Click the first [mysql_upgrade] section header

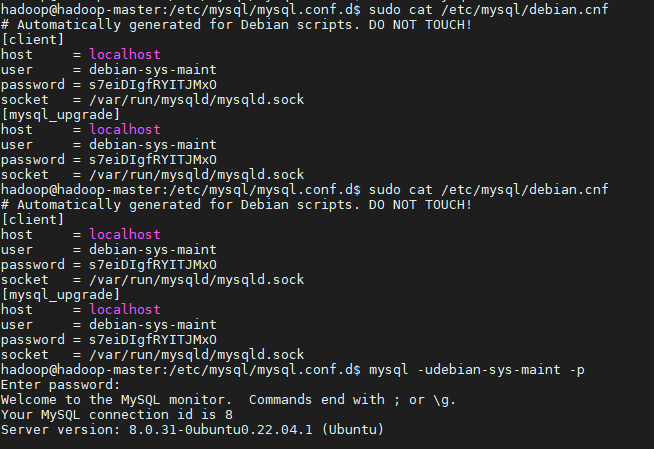[60, 115]
